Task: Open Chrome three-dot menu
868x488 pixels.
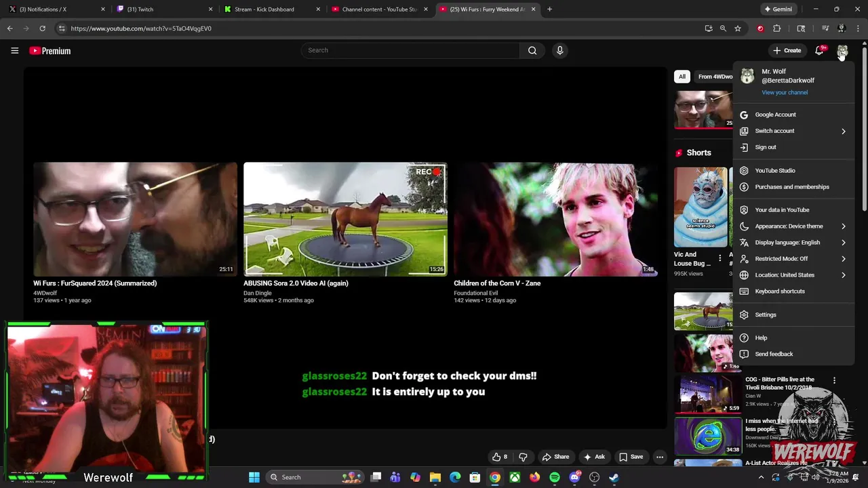Action: point(858,28)
